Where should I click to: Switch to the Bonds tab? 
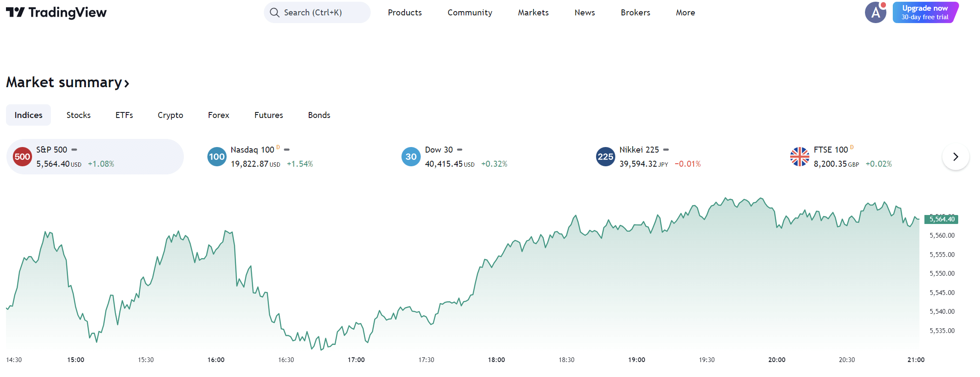click(x=319, y=115)
